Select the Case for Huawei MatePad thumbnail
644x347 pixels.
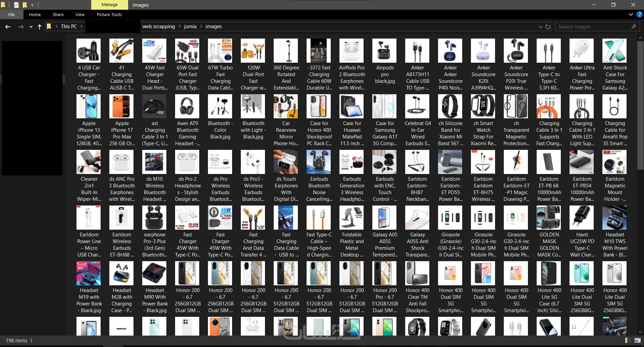coord(352,106)
